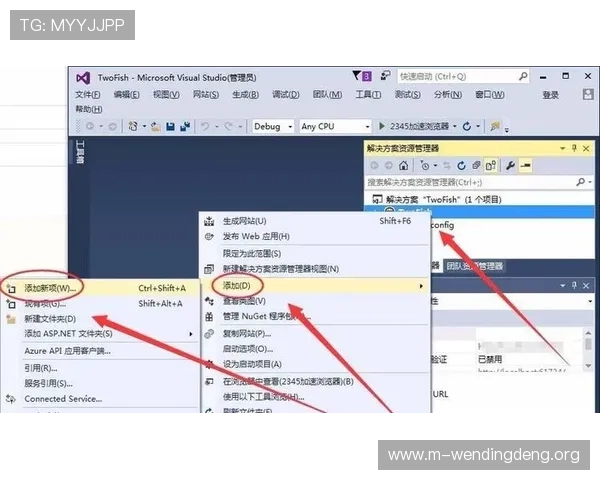Choose 新建解决方案资源管理器视图(N) item

click(x=315, y=269)
